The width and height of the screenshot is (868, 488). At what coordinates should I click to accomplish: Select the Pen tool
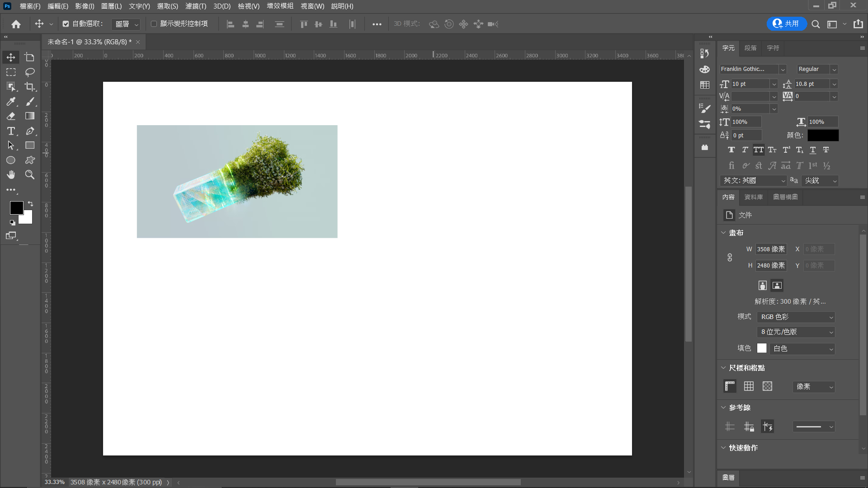[30, 131]
